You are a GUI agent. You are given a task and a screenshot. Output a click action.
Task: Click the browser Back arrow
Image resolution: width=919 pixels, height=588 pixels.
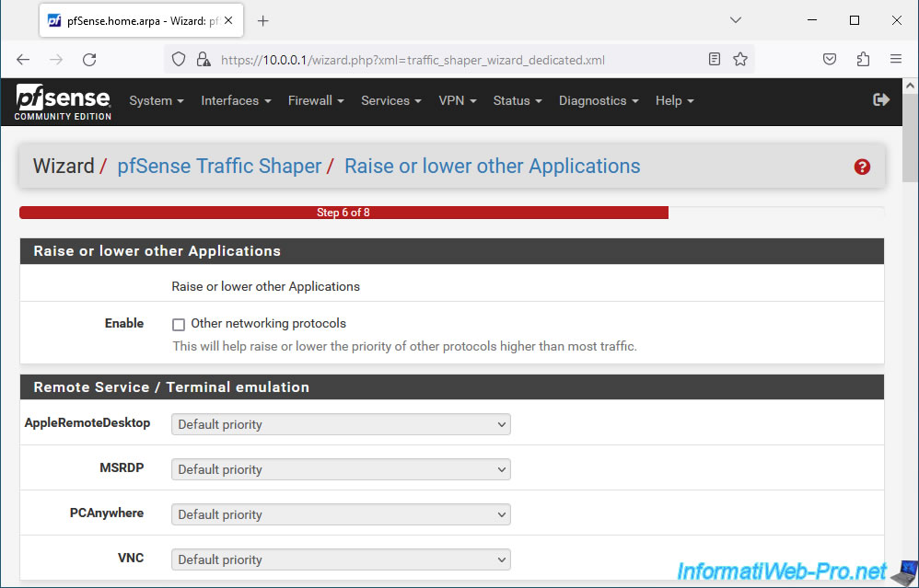(x=23, y=59)
